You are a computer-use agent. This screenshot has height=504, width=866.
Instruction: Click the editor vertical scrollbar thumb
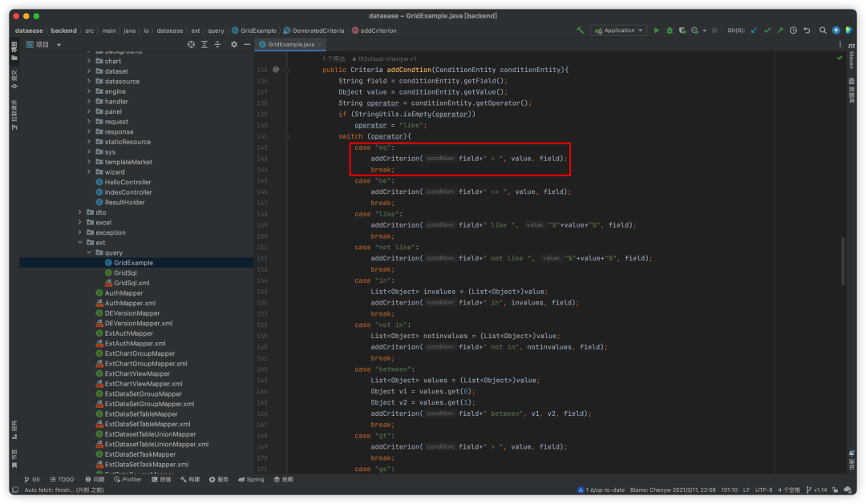[x=842, y=260]
